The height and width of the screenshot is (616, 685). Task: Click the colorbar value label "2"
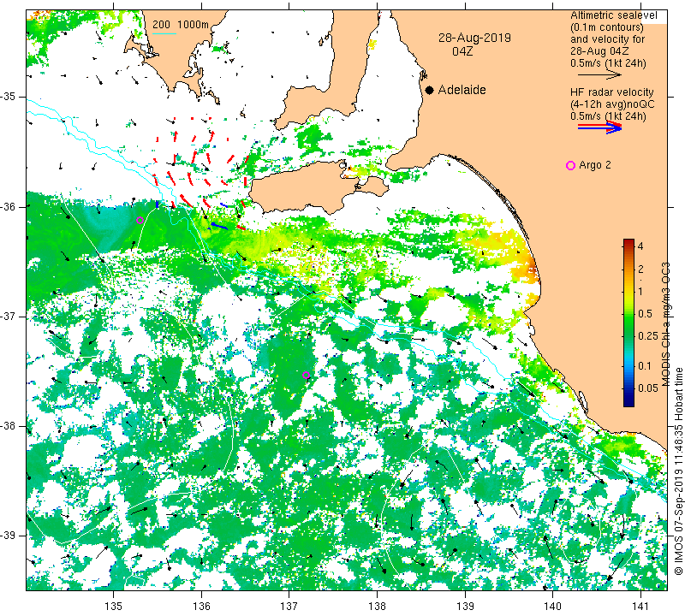pyautogui.click(x=640, y=269)
